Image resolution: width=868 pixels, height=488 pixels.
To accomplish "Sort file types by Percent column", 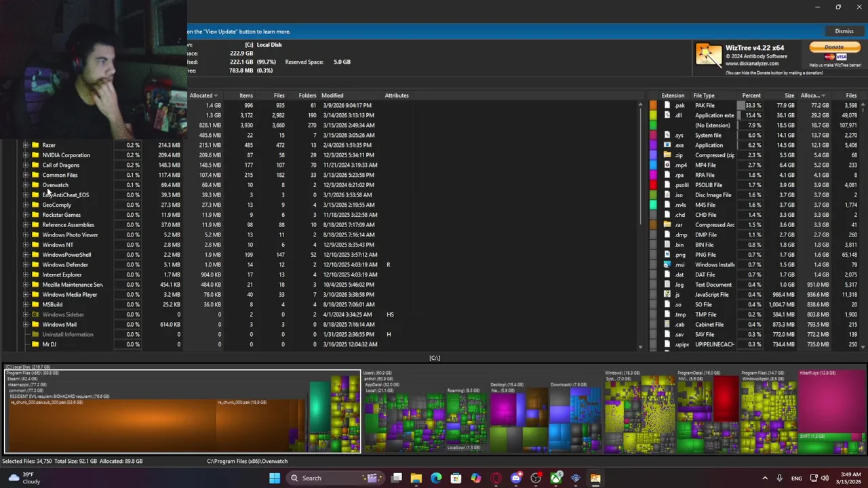I will coord(751,96).
